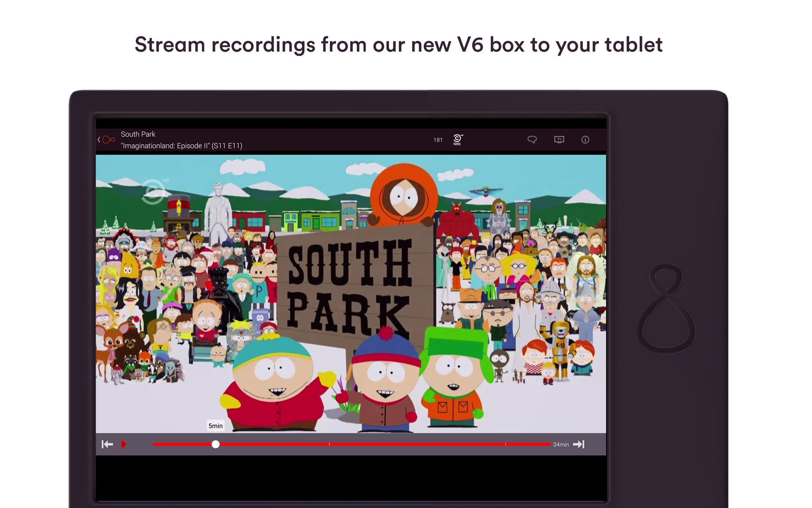Click the Imaginationland Episode II subtitle text
This screenshot has width=812, height=508.
181,146
